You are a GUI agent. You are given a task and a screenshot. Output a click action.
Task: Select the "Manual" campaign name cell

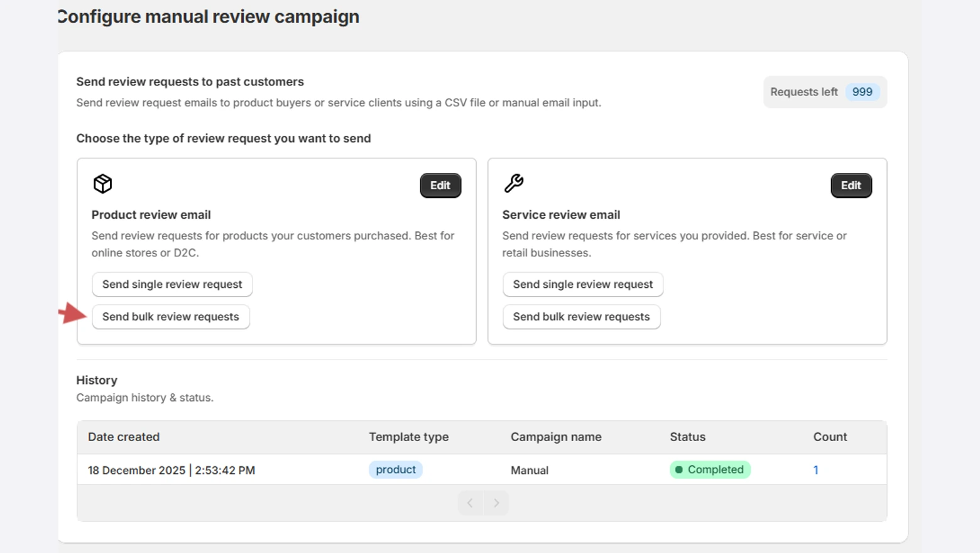coord(530,470)
